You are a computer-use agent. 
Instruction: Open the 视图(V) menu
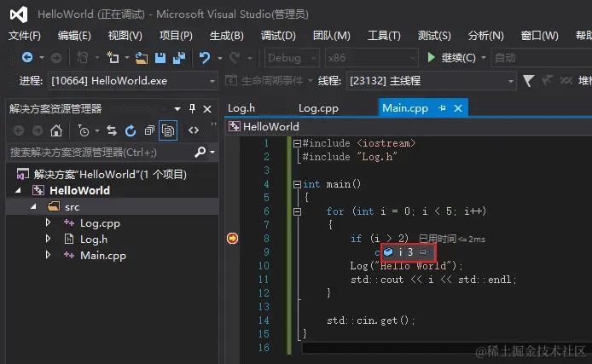coord(125,36)
